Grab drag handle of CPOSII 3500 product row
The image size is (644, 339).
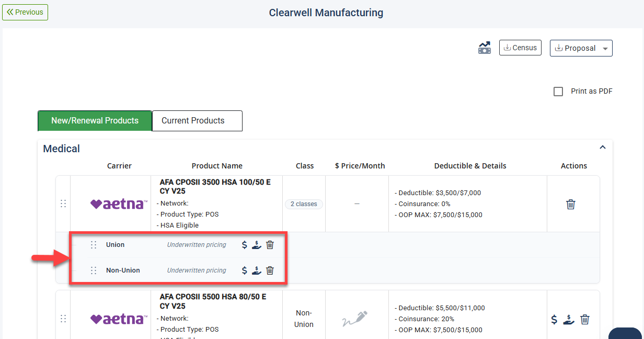pyautogui.click(x=63, y=204)
